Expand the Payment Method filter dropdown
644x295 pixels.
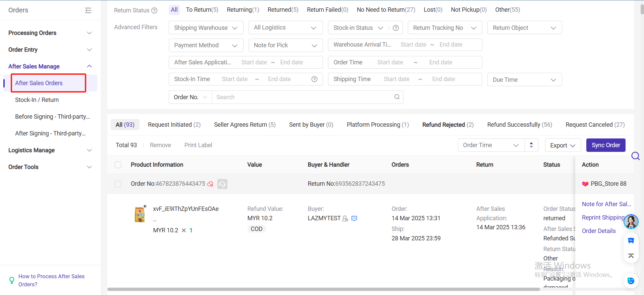[x=206, y=45]
